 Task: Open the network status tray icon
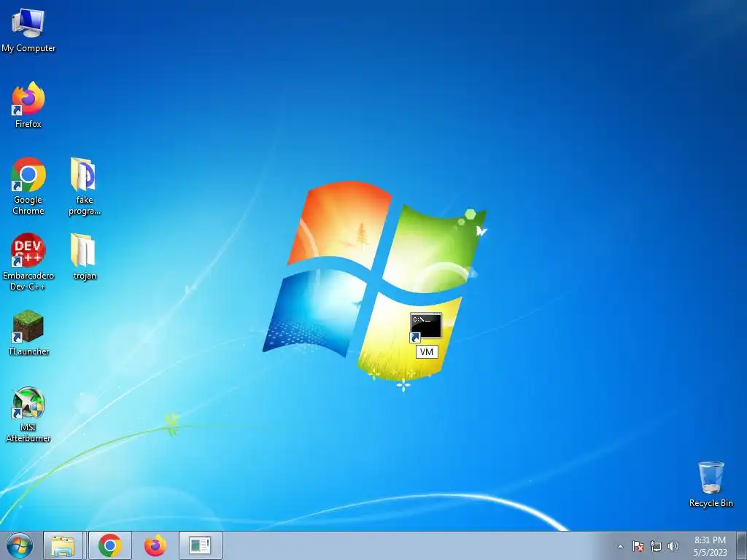(x=656, y=546)
